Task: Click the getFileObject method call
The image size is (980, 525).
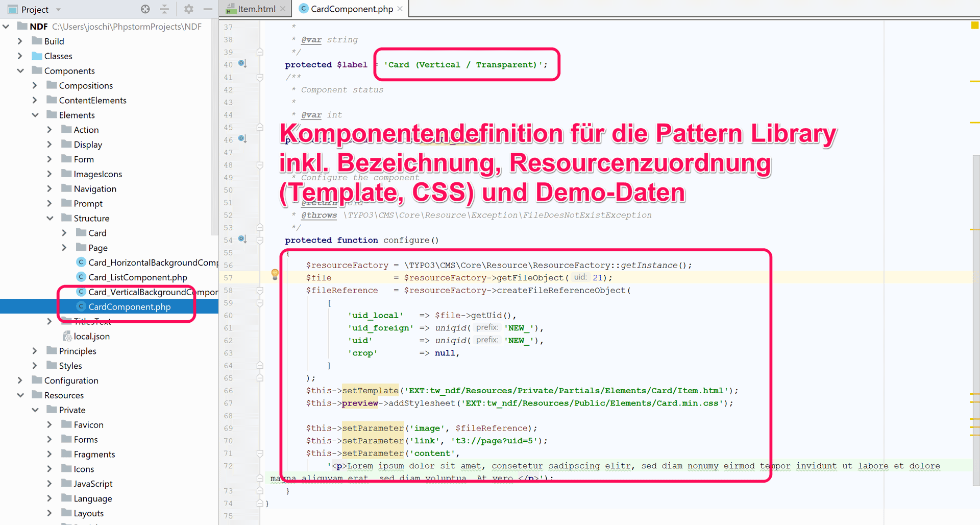Action: (x=530, y=277)
